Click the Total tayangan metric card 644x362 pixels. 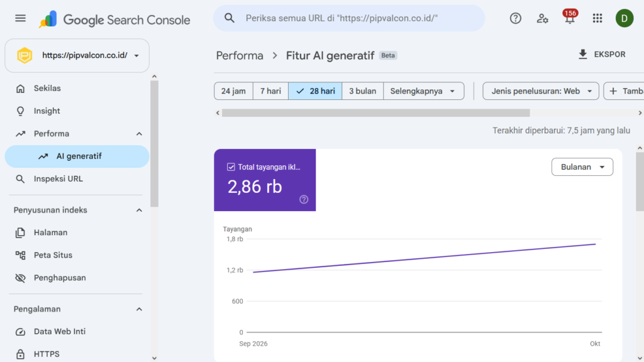pyautogui.click(x=265, y=180)
